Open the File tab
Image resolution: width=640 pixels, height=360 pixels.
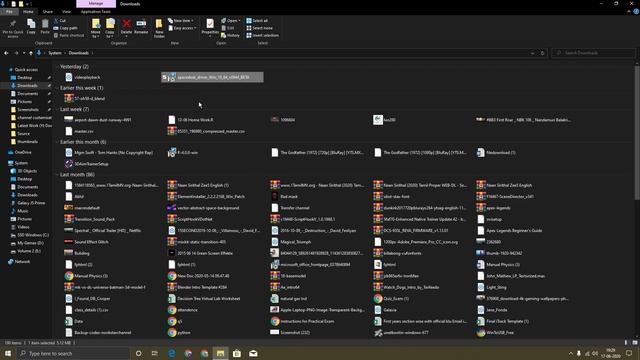tap(9, 12)
